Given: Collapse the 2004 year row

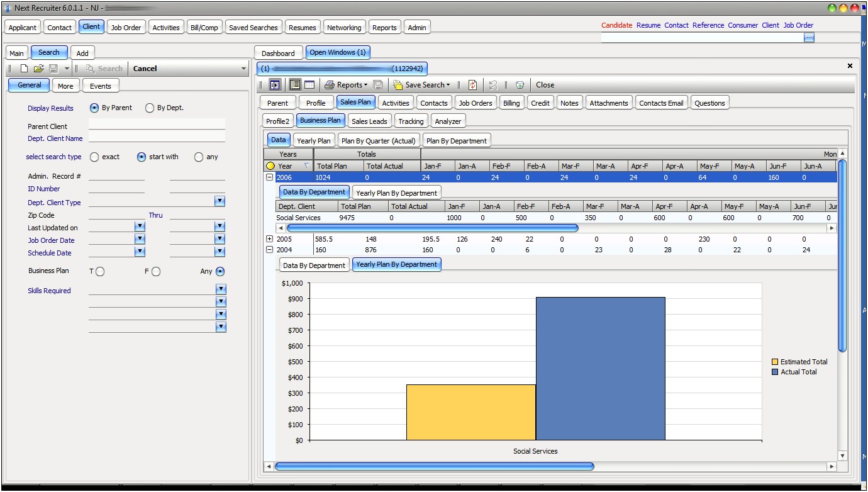Looking at the screenshot, I should click(x=270, y=250).
